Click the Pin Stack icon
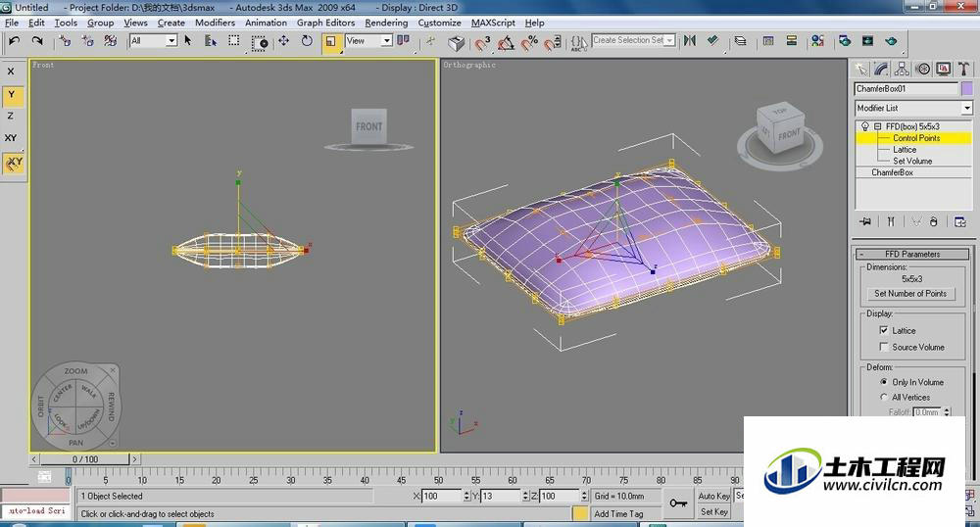The height and width of the screenshot is (527, 980). tap(865, 221)
